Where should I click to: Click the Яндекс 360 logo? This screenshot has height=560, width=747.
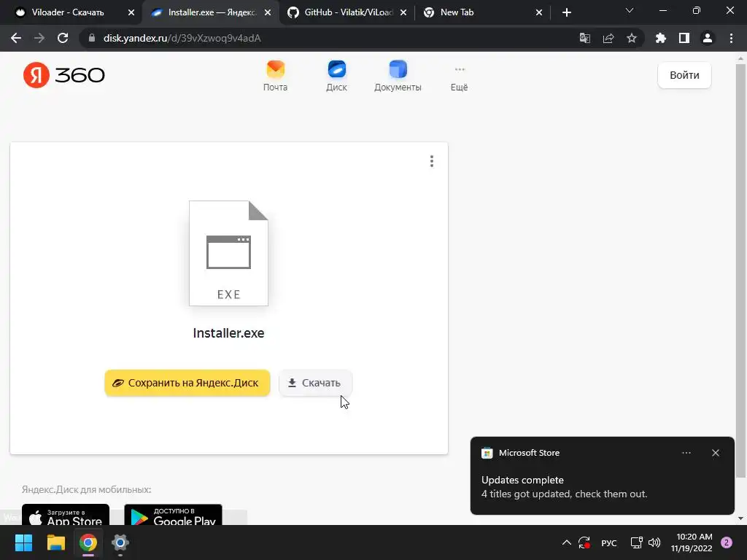[x=64, y=75]
